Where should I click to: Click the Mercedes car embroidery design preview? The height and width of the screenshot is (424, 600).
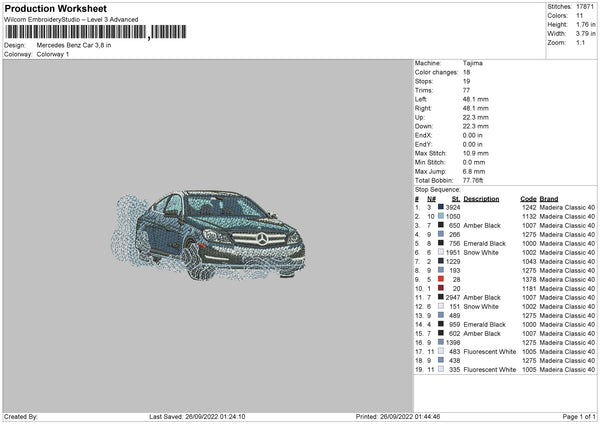(207, 235)
